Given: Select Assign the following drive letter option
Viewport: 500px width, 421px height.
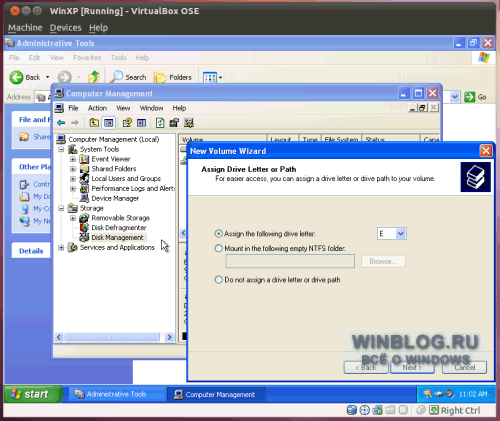Looking at the screenshot, I should pos(218,234).
